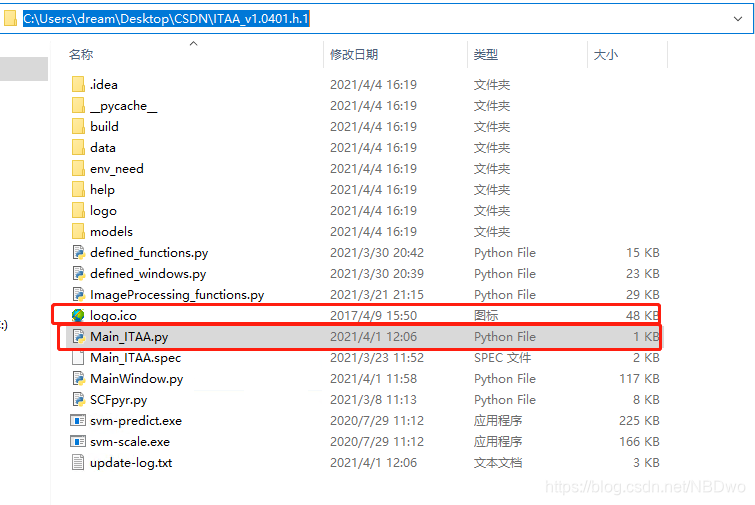Select the folder name env_need
Screen dimensions: 755x505
click(x=117, y=169)
